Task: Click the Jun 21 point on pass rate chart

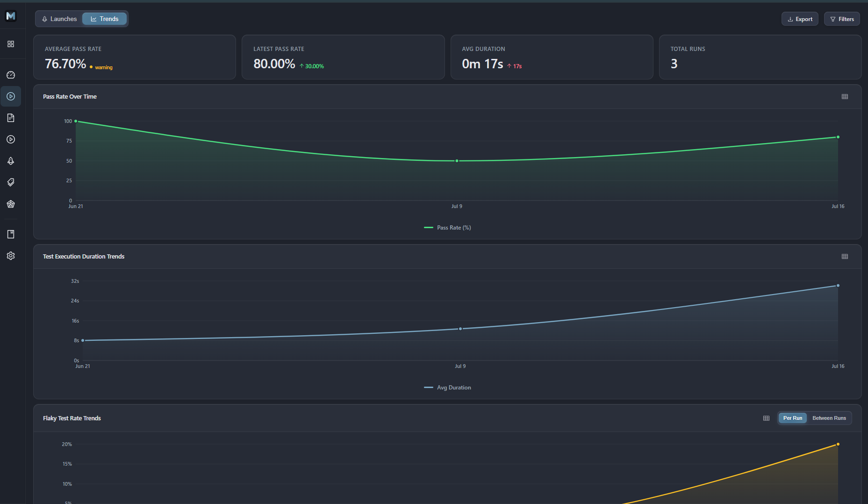Action: click(76, 121)
